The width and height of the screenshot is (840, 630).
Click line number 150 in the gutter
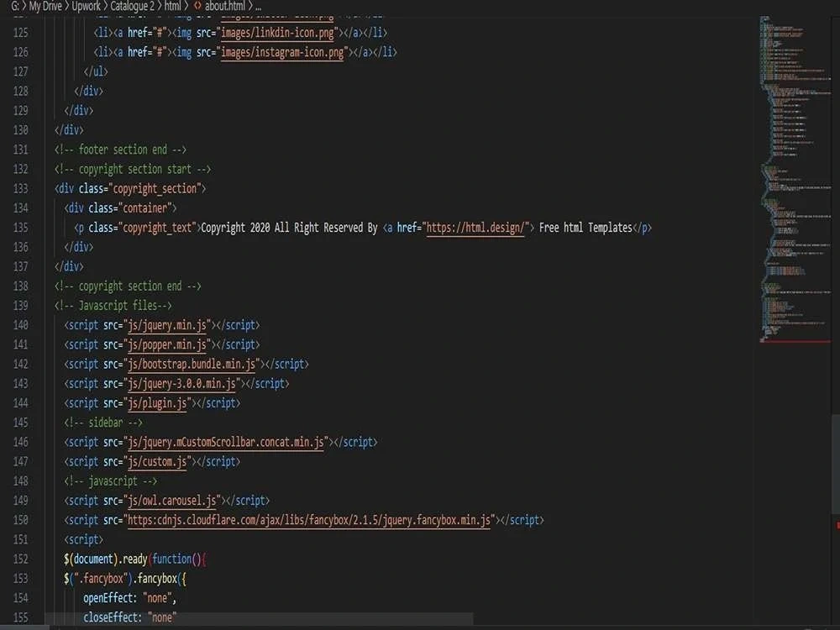[x=21, y=520]
